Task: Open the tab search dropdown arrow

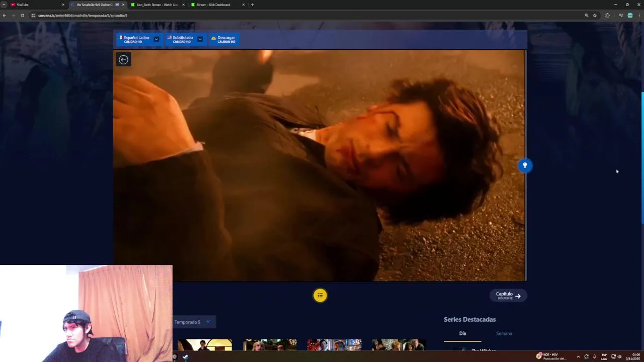Action: (4, 5)
